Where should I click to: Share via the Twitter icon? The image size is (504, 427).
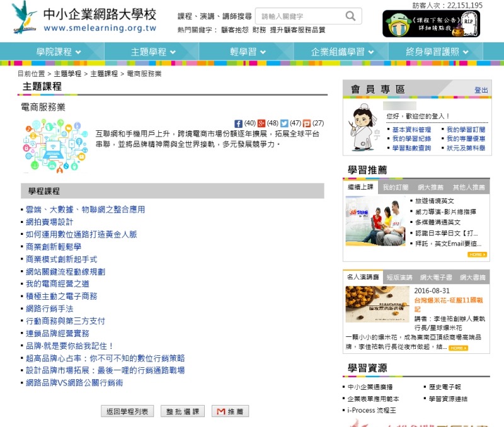pyautogui.click(x=284, y=123)
